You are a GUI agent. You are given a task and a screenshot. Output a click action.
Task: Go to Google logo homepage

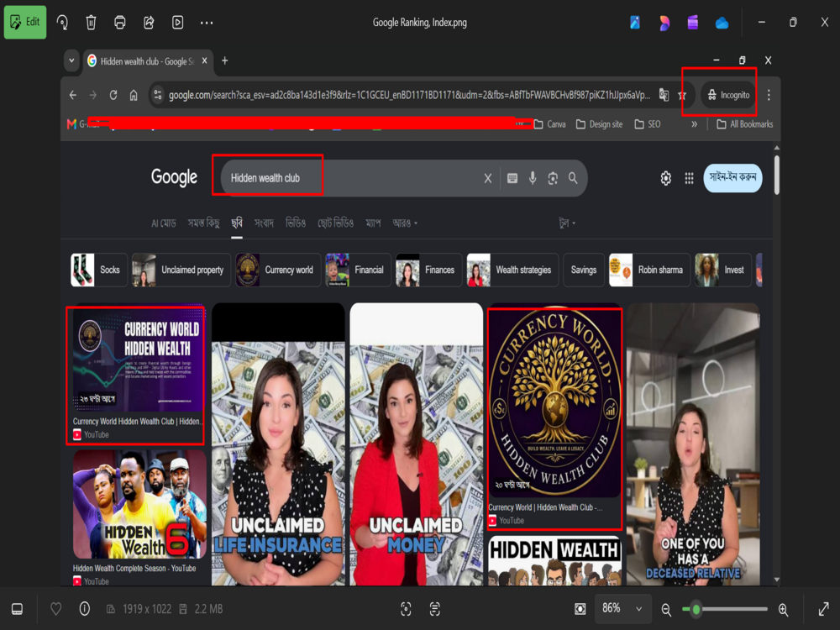(174, 177)
